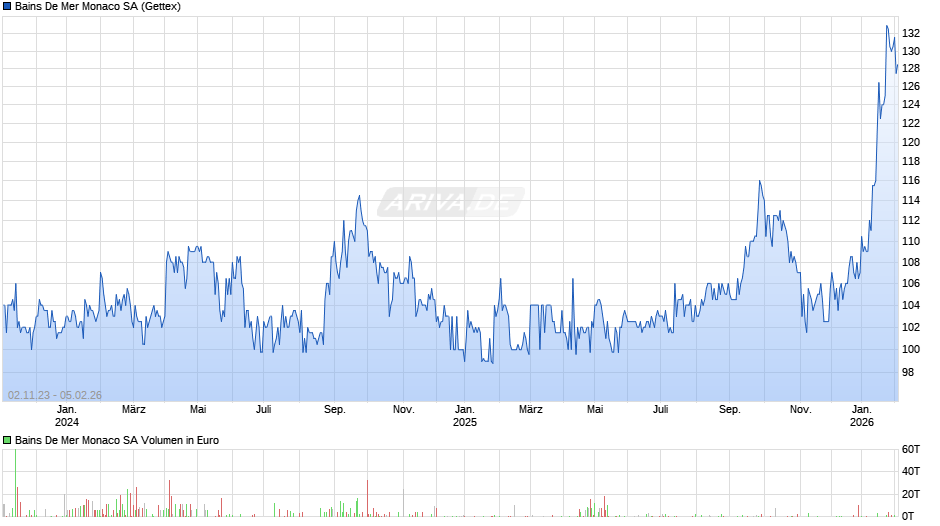Click the 20T volume axis label
Image resolution: width=940 pixels, height=526 pixels.
911,494
